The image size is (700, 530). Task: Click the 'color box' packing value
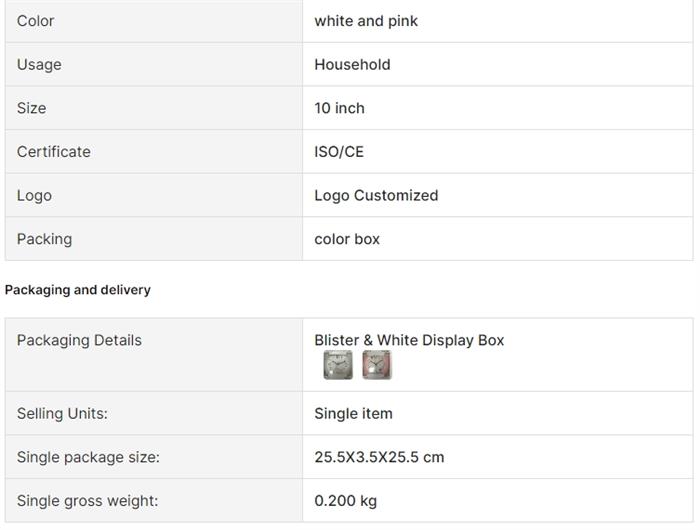(347, 239)
